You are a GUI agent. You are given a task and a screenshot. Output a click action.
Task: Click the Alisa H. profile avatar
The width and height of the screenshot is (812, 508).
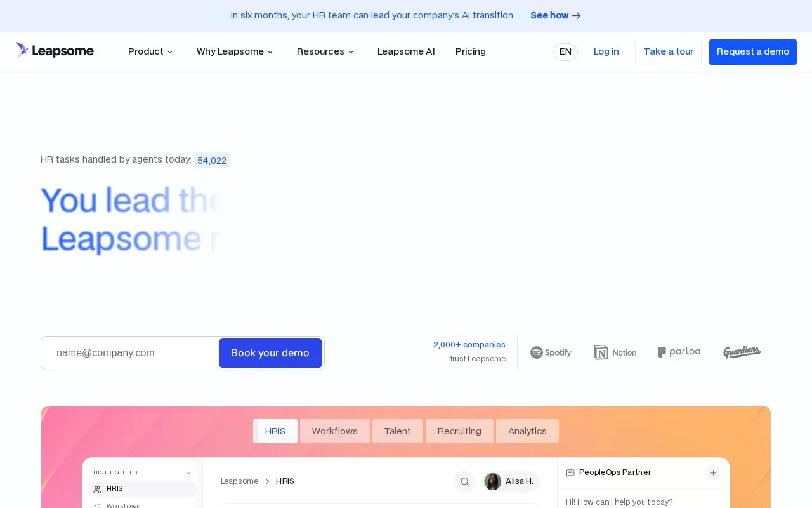click(x=493, y=481)
